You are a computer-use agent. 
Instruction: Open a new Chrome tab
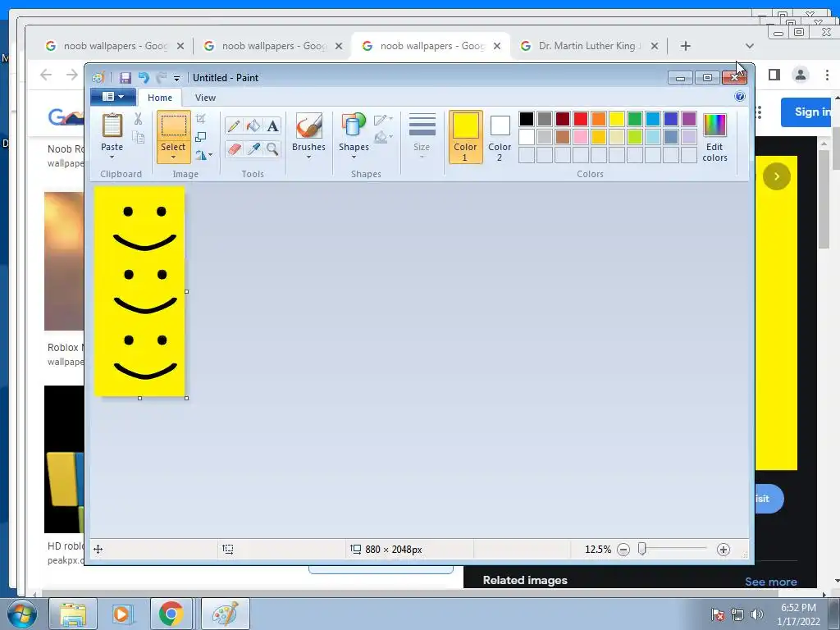[x=685, y=46]
